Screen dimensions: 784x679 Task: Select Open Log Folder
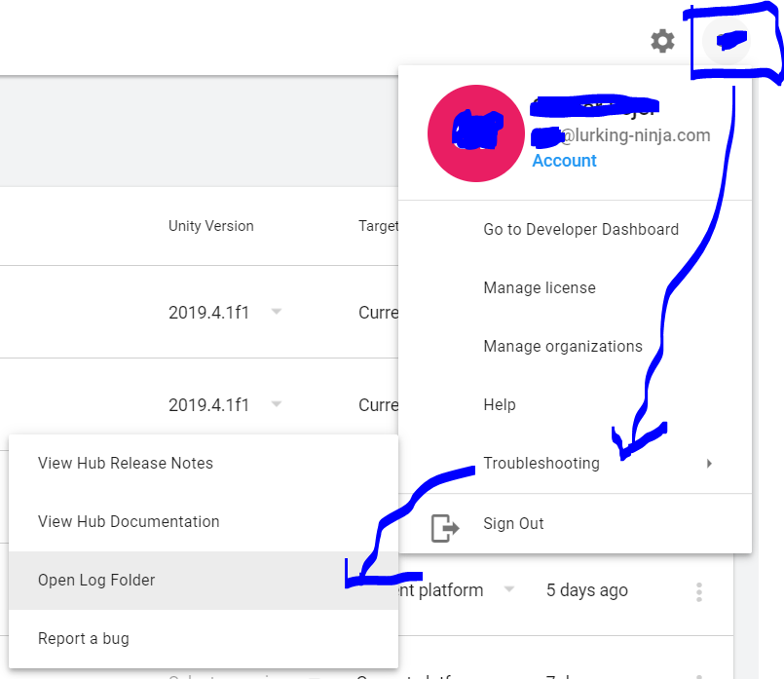(96, 581)
